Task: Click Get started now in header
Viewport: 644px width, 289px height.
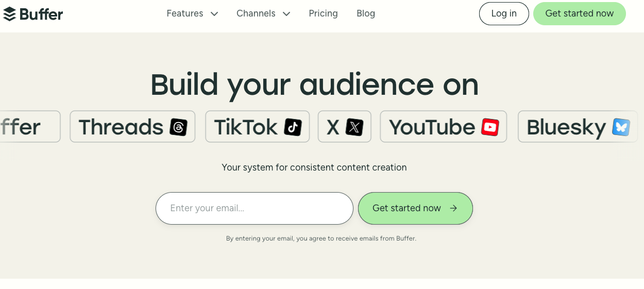Action: (x=580, y=13)
